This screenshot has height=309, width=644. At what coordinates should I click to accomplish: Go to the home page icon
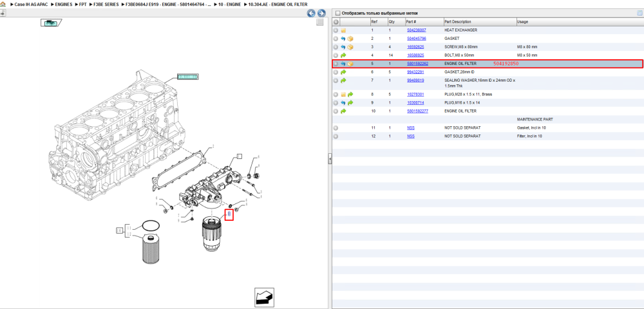[x=3, y=4]
